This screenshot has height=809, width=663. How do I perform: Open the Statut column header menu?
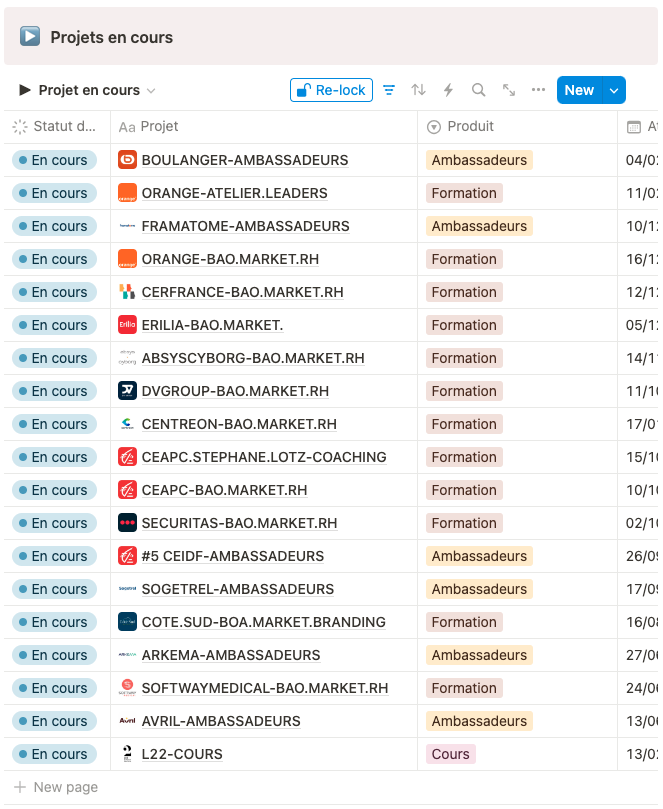[x=57, y=127]
